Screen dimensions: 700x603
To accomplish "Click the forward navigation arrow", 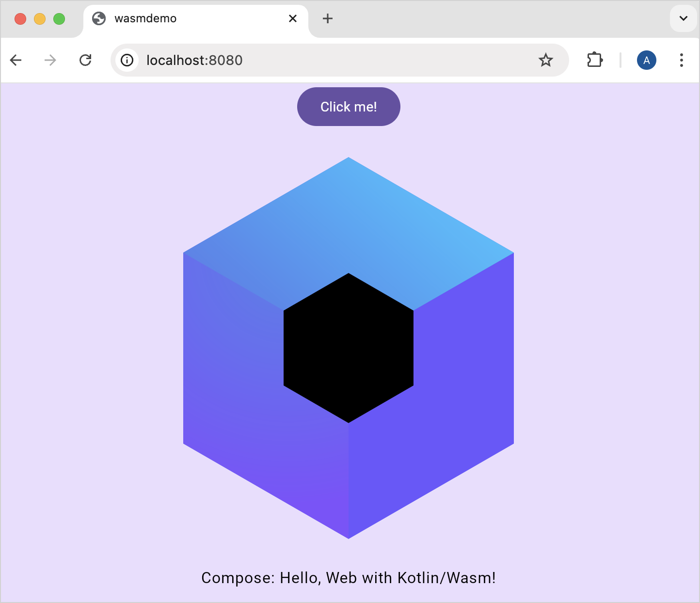I will coord(50,60).
